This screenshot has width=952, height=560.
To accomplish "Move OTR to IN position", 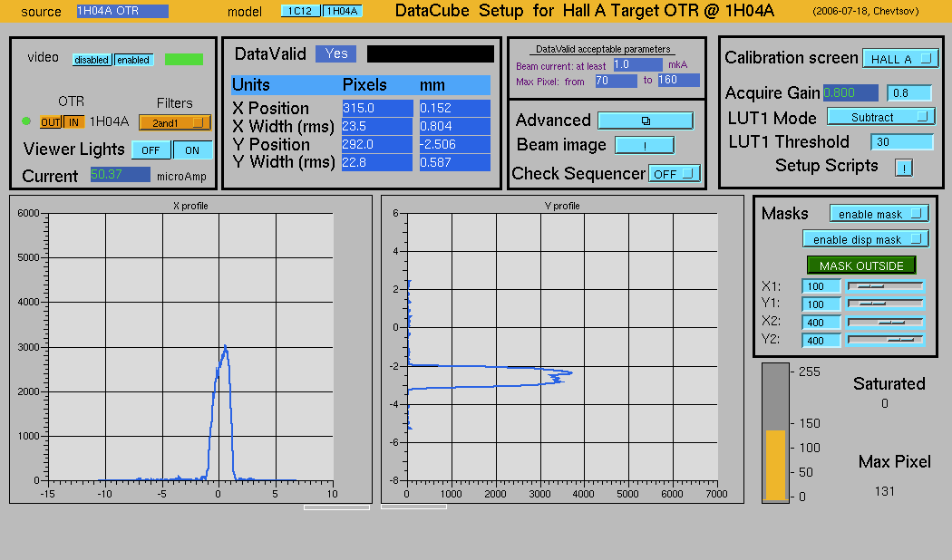I will click(x=73, y=122).
